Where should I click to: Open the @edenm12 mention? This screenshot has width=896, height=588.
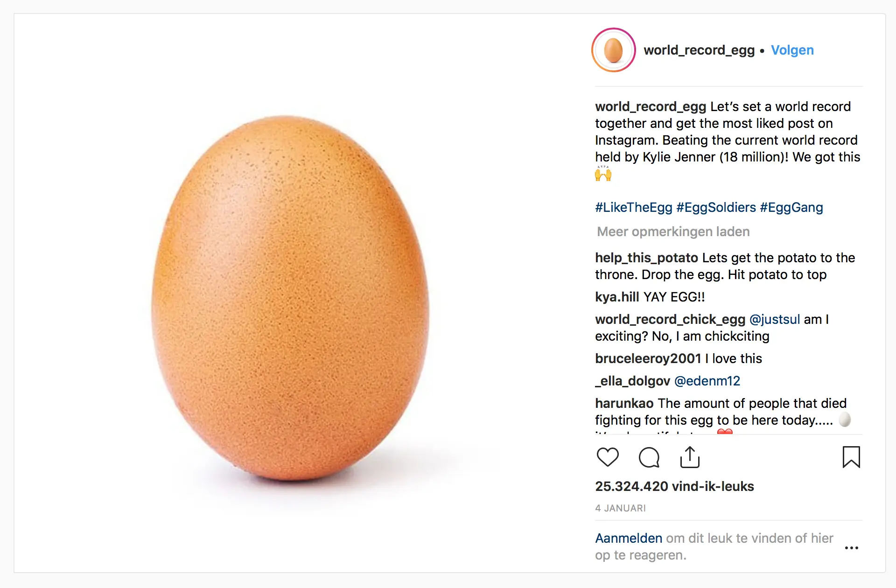coord(707,381)
